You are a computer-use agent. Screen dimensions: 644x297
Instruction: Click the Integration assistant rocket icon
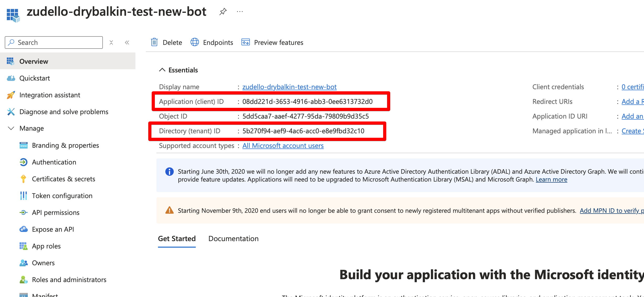coord(11,95)
